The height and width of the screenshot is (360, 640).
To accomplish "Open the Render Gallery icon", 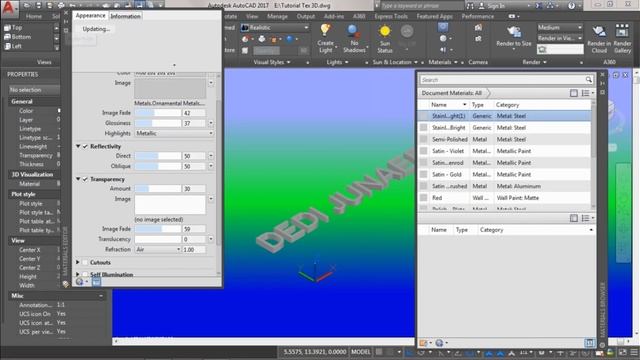I will [622, 31].
